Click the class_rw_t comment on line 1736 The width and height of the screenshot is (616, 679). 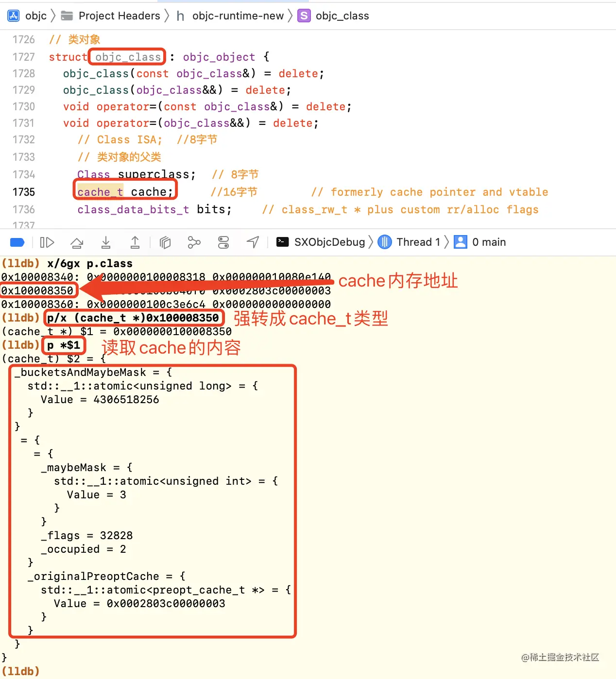400,210
